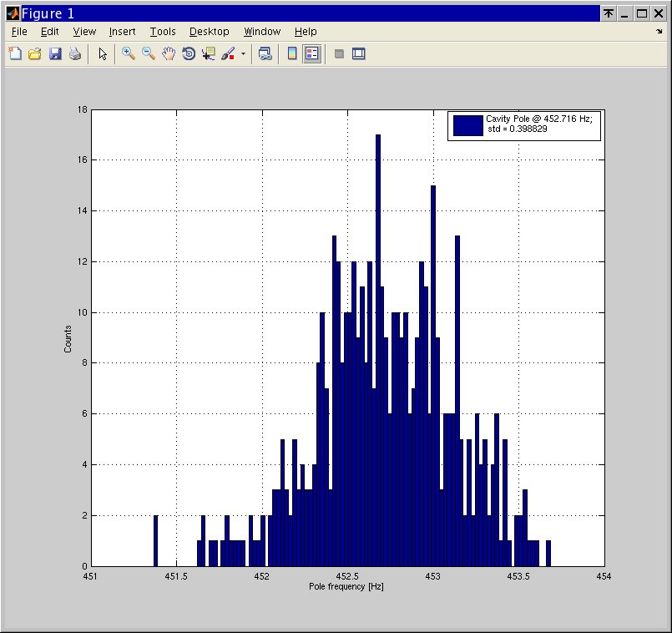Click the New Figure icon
The image size is (672, 633).
[x=15, y=53]
